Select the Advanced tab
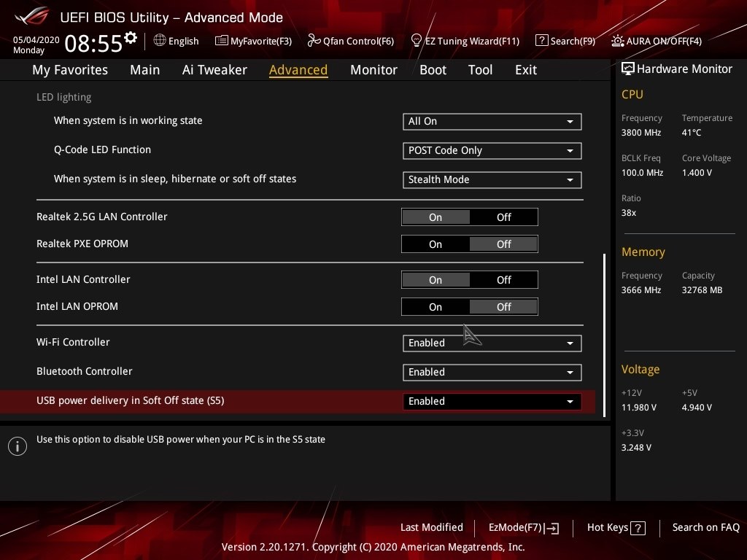Screen dimensions: 747x560 (x=298, y=70)
